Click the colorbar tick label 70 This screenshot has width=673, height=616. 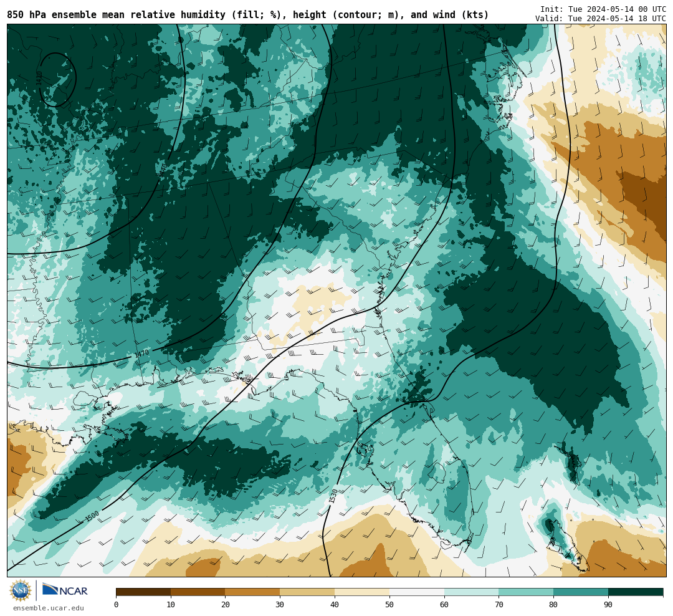coord(499,605)
